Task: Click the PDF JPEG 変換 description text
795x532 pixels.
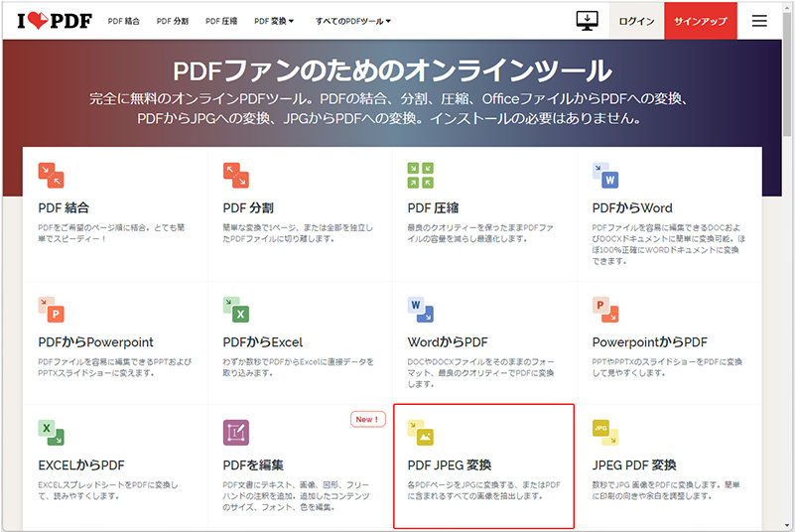Action: tap(483, 490)
